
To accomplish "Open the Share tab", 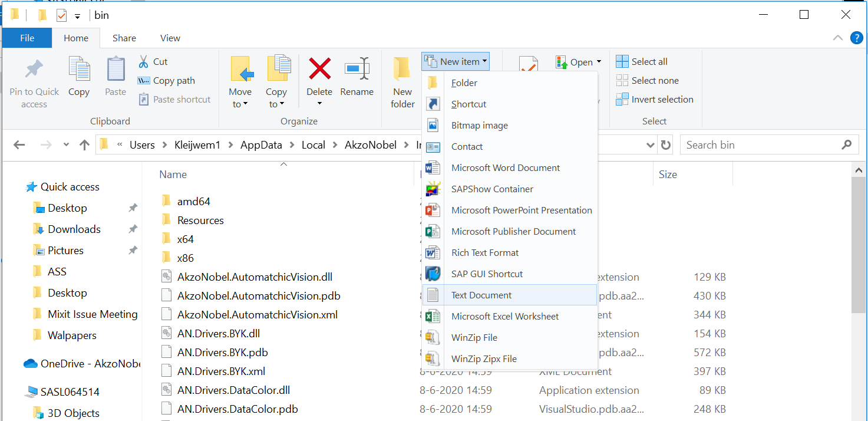I will click(124, 38).
